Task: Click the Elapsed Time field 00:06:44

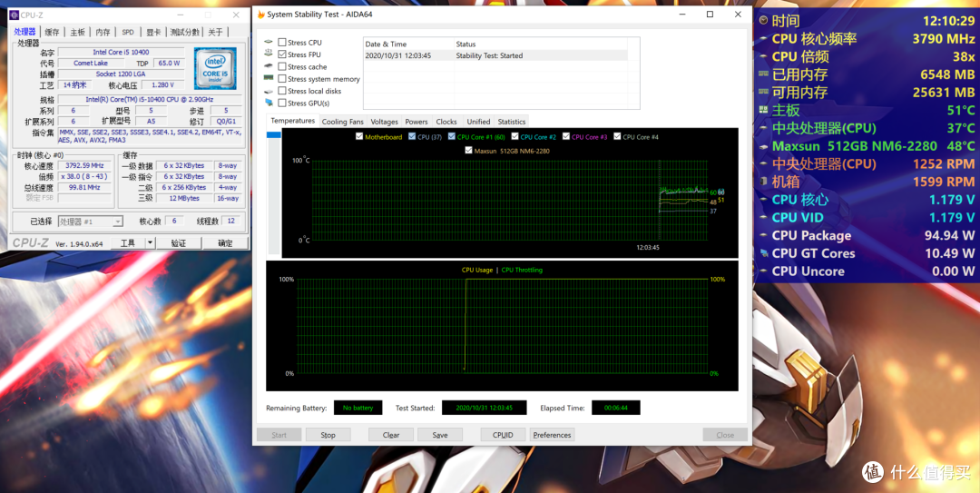Action: [615, 408]
